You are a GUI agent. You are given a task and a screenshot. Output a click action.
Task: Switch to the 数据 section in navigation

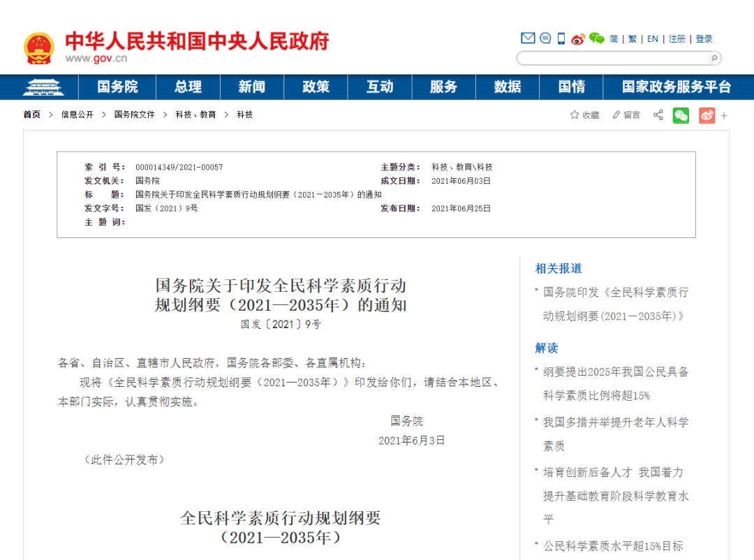point(508,87)
